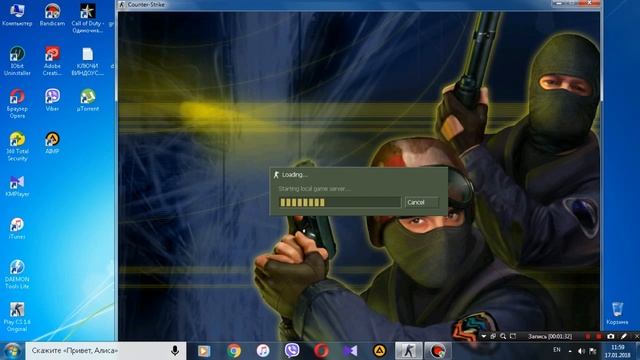Open the µTorrent desktop shortcut
Viewport: 640px width, 360px height.
[x=87, y=100]
